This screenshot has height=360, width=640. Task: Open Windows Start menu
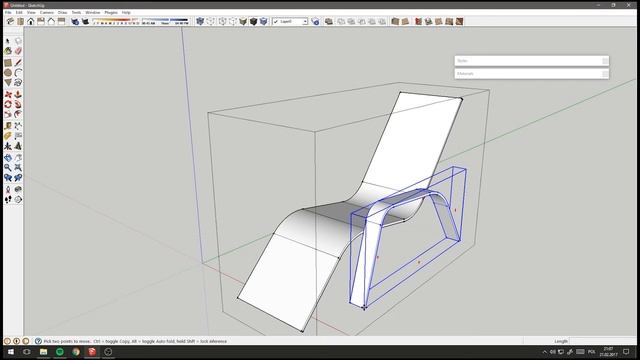11,351
